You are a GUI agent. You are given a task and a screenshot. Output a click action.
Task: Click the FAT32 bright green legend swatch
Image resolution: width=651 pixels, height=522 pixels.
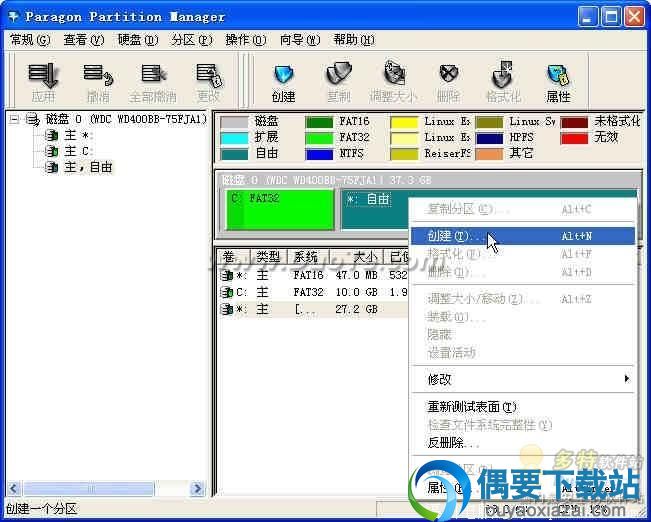coord(319,138)
